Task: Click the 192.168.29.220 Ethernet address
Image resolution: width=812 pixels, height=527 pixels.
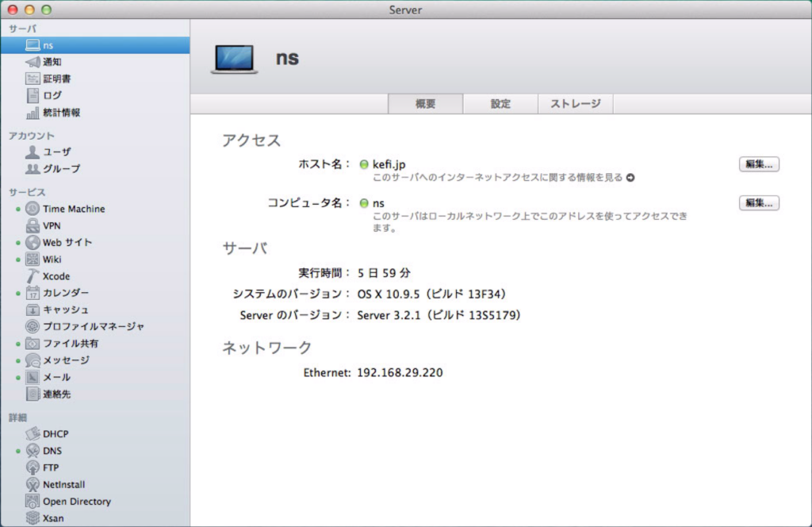Action: [x=400, y=372]
